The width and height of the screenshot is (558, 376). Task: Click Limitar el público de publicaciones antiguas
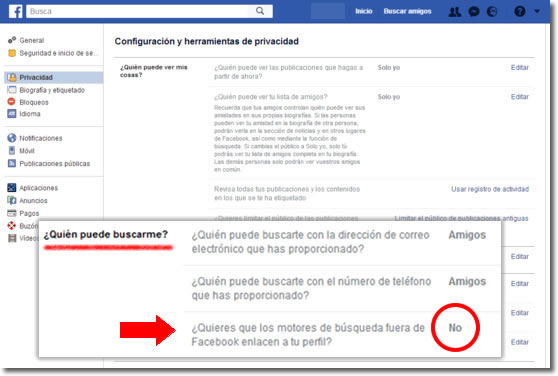(x=461, y=218)
